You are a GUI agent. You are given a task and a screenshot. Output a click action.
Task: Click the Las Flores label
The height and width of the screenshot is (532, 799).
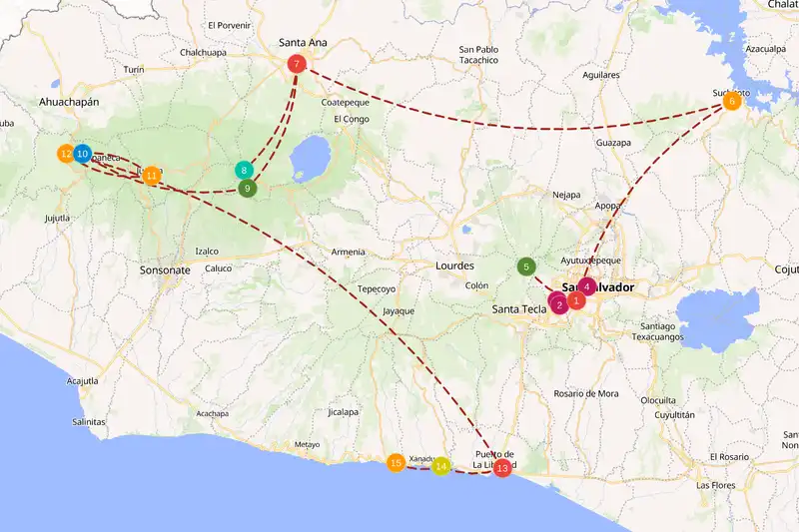tap(716, 486)
